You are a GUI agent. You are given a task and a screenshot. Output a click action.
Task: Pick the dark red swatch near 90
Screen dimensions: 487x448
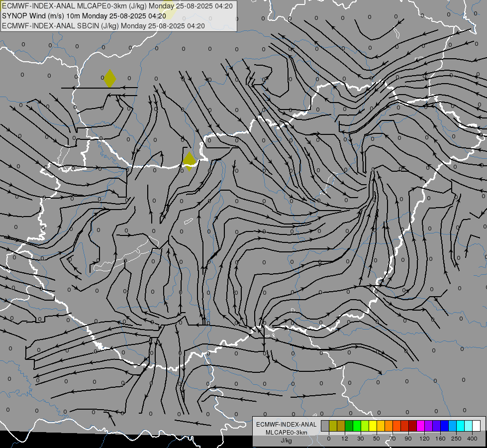point(413,426)
